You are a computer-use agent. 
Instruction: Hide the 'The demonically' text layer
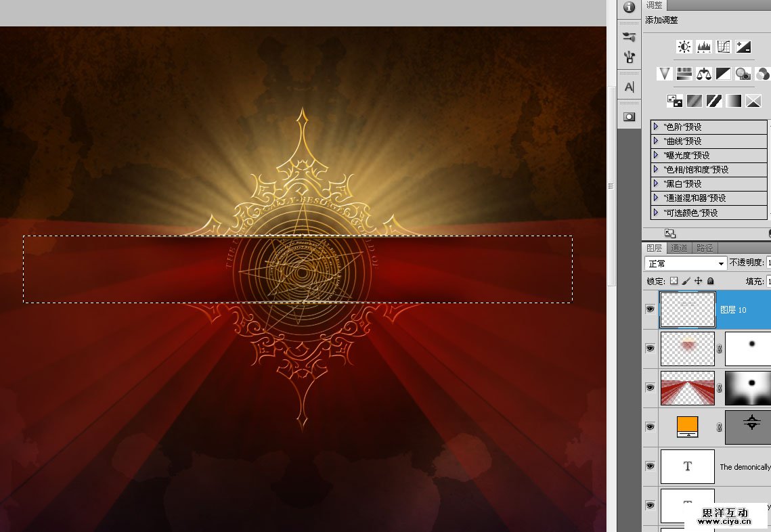point(650,466)
